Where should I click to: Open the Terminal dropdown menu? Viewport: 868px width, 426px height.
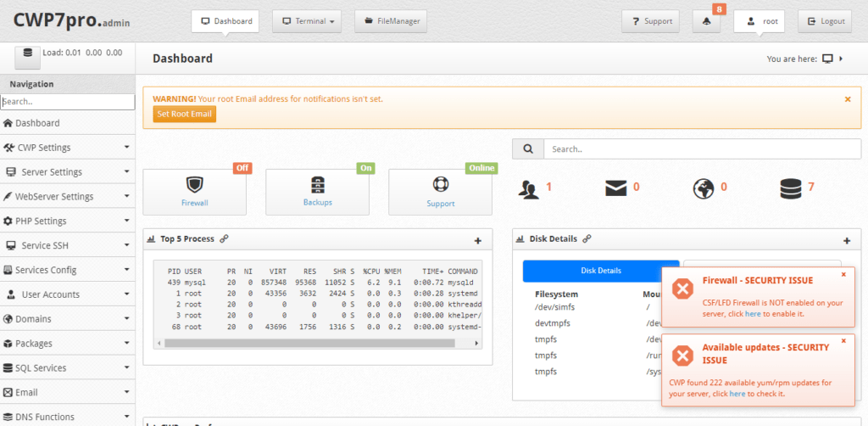pos(307,21)
